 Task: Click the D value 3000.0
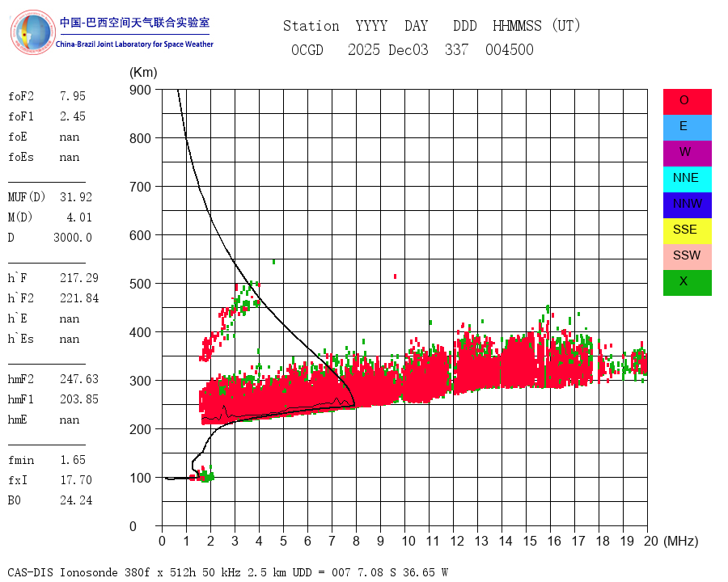(x=73, y=238)
